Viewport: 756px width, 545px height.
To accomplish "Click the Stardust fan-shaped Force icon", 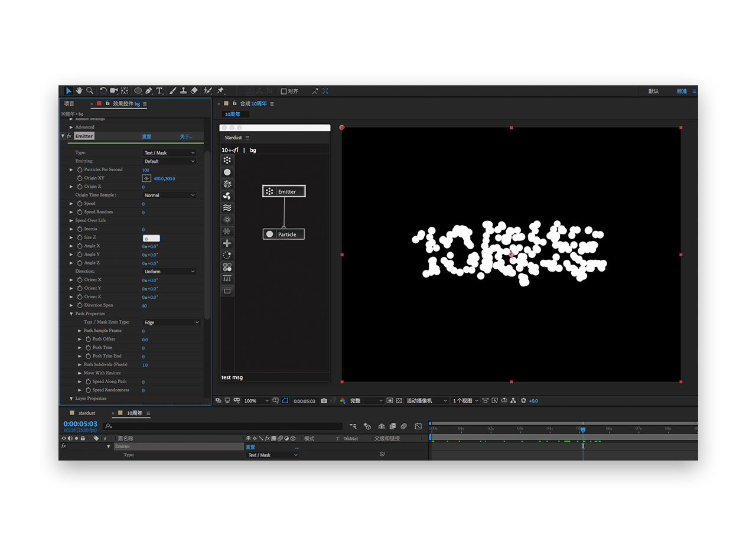I will pyautogui.click(x=227, y=195).
